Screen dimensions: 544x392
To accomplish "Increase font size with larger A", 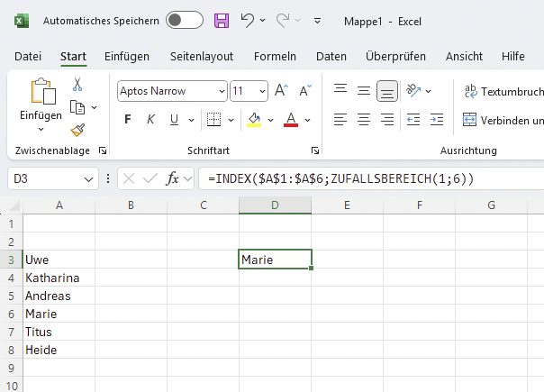I will 281,90.
